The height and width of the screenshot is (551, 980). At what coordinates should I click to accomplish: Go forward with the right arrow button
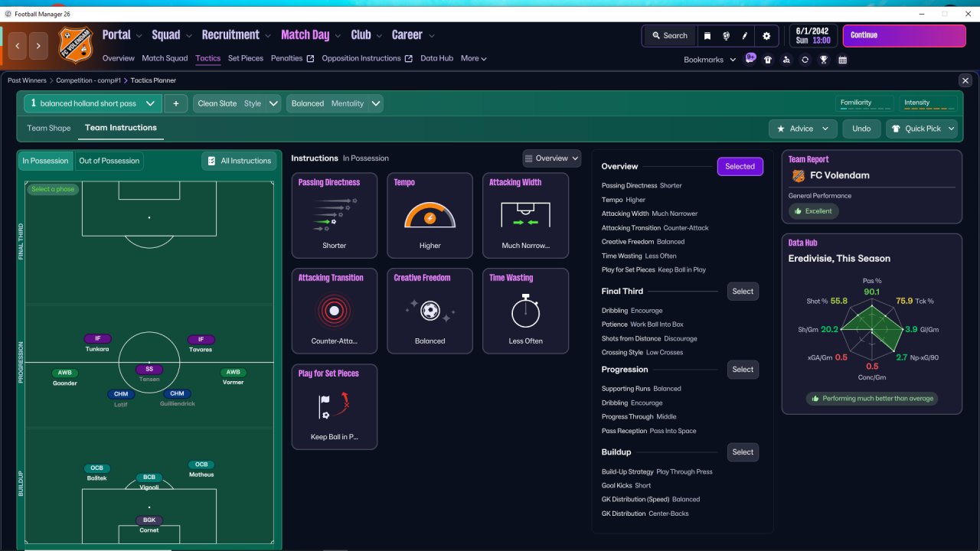38,46
